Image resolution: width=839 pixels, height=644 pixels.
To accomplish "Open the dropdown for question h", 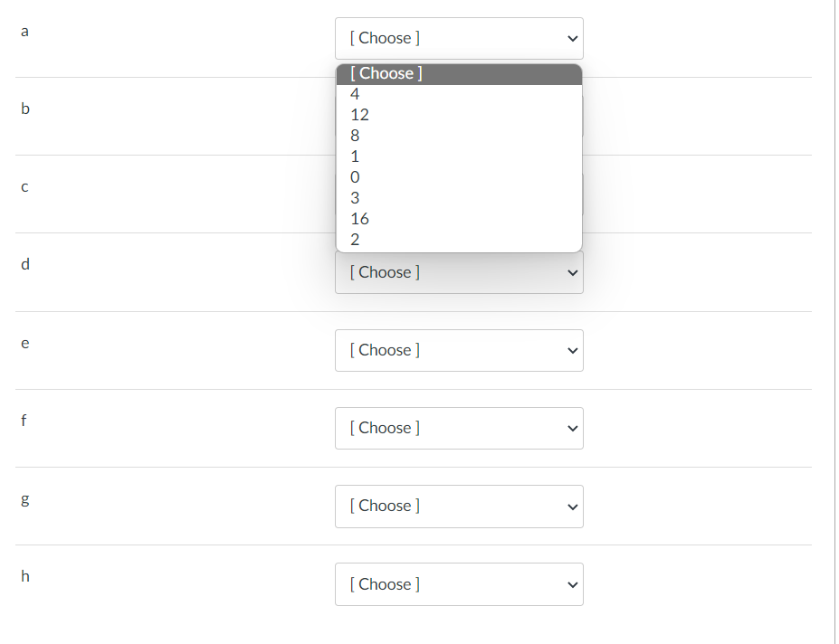I will tap(459, 584).
